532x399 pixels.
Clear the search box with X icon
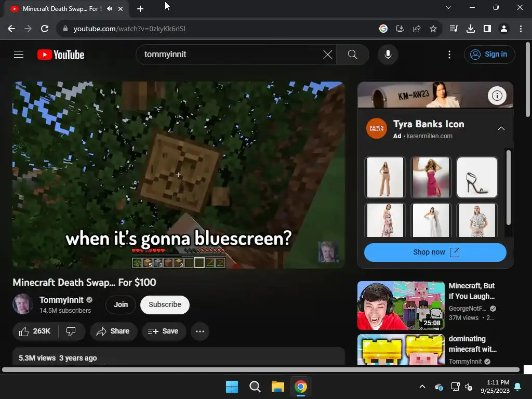tap(328, 54)
